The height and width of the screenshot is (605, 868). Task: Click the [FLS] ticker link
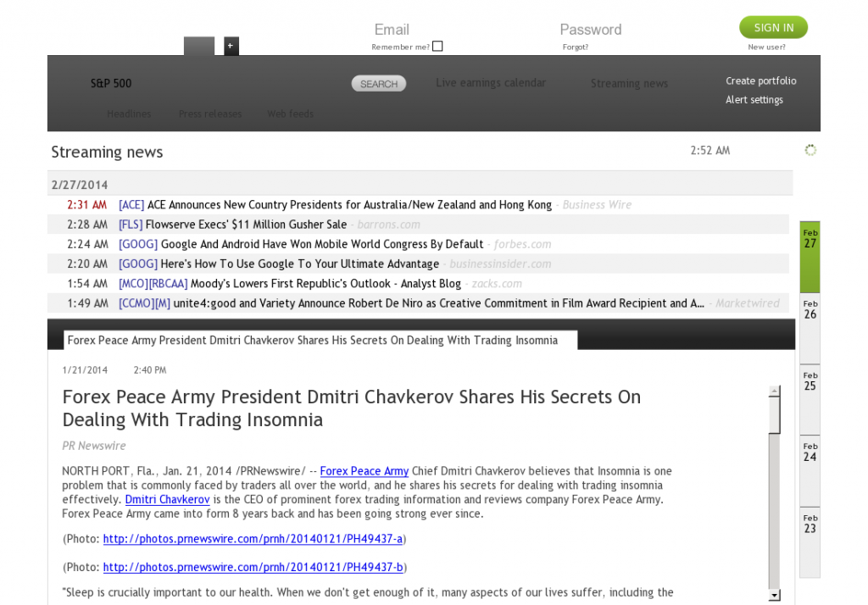pyautogui.click(x=131, y=225)
